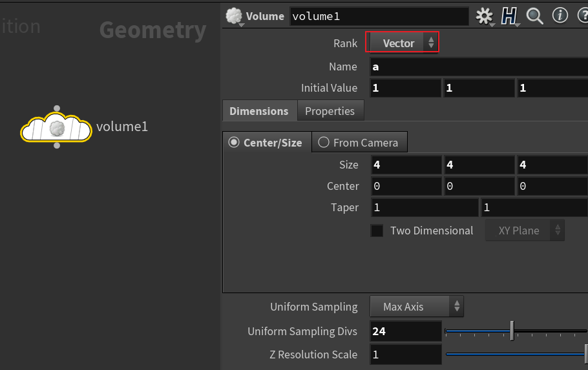Click the Uniform Sampling label
Screen dimensions: 588x370
tap(314, 307)
